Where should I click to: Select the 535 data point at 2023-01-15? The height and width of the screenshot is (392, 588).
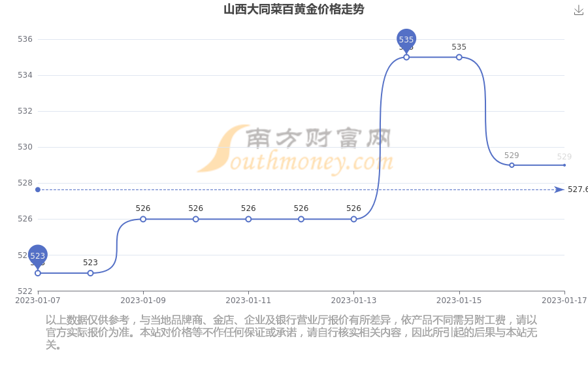(x=459, y=57)
